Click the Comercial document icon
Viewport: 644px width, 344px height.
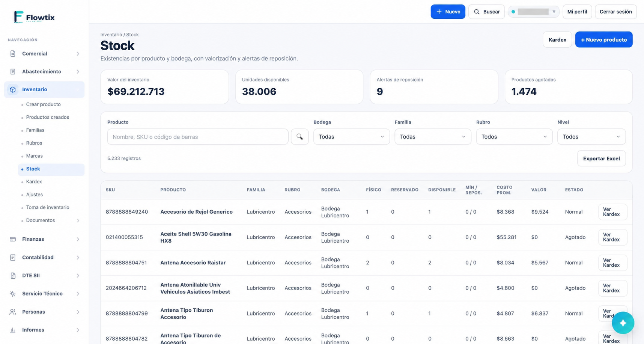pos(13,54)
